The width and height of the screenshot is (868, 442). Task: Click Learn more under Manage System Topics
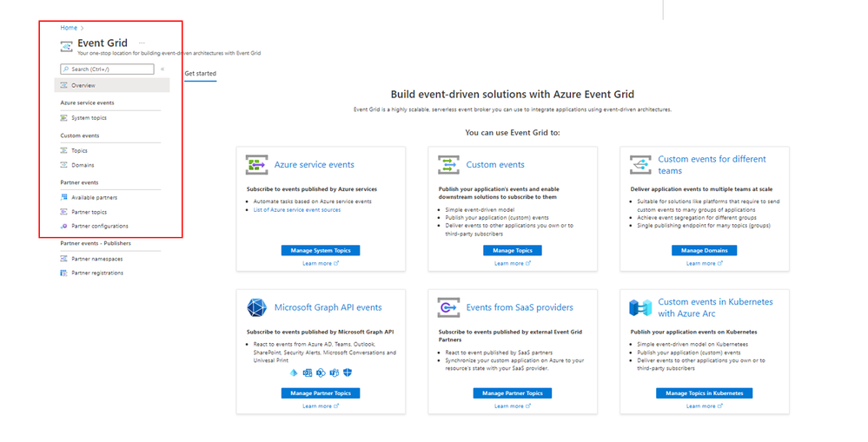[x=321, y=263]
